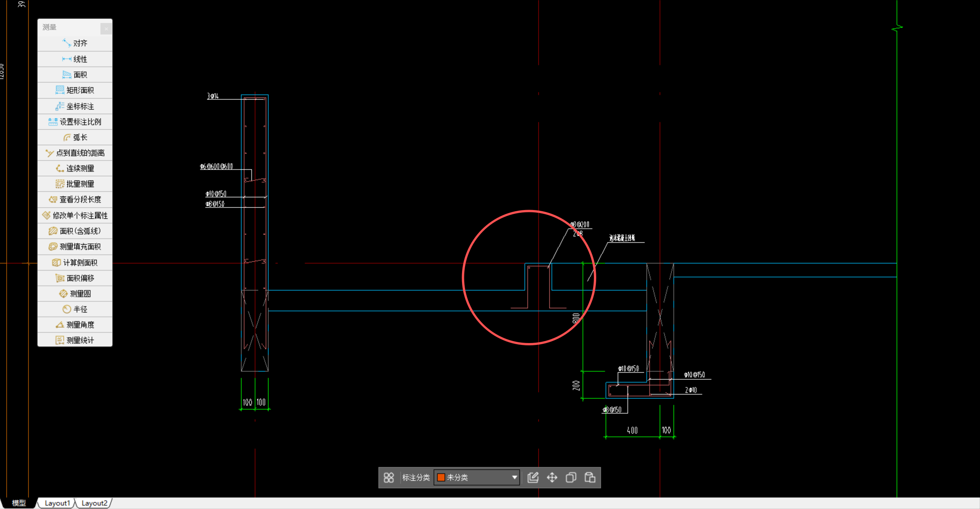Switch to the Layout2 tab
980x509 pixels.
pos(94,503)
